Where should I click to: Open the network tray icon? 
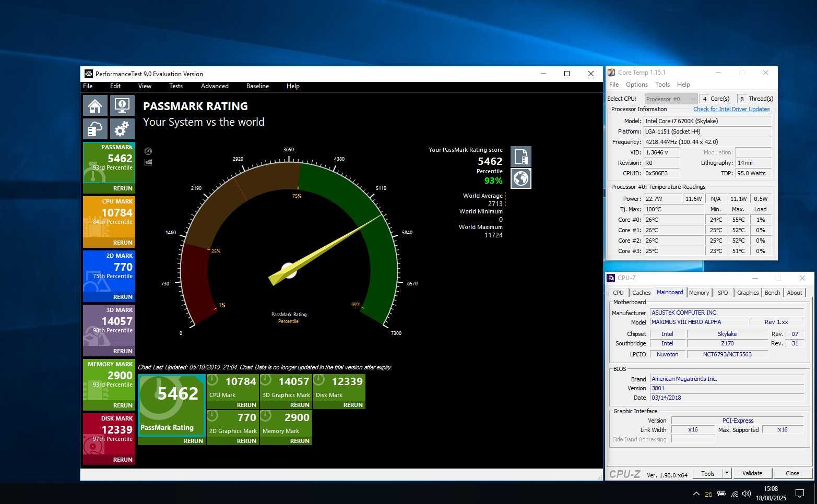734,494
